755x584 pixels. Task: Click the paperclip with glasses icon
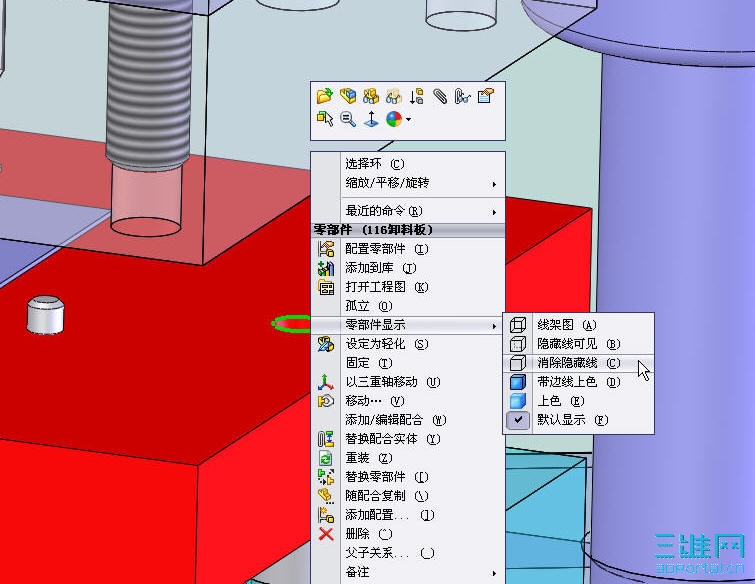[x=462, y=96]
